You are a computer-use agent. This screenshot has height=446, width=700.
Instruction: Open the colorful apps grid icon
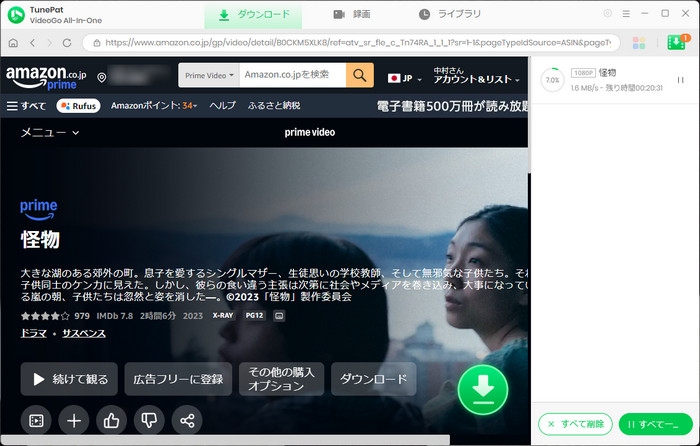639,43
